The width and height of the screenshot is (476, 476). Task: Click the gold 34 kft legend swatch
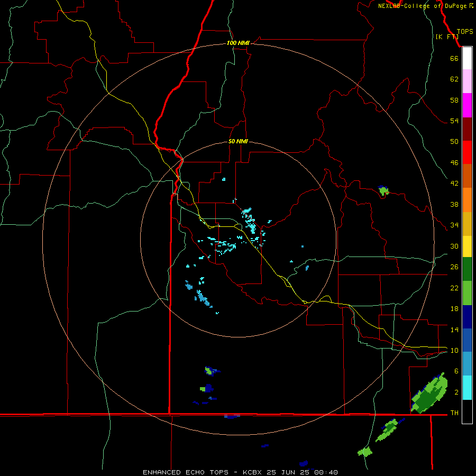(x=467, y=224)
